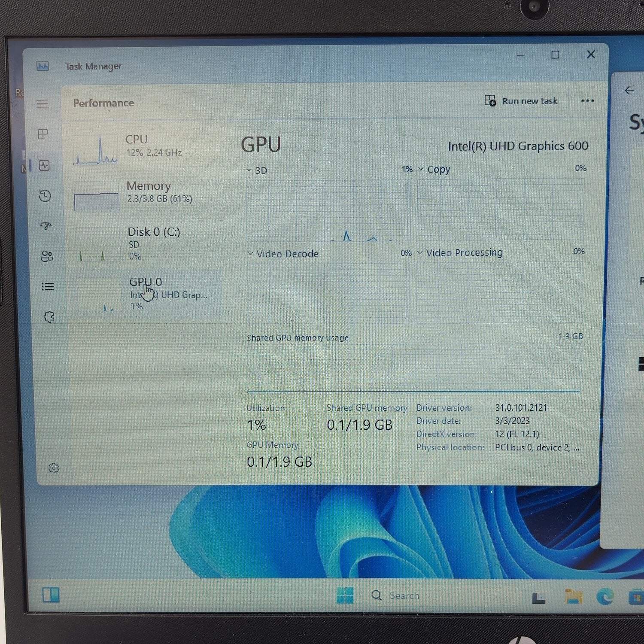Image resolution: width=644 pixels, height=644 pixels.
Task: Click the Utilization 1% value
Action: [256, 425]
